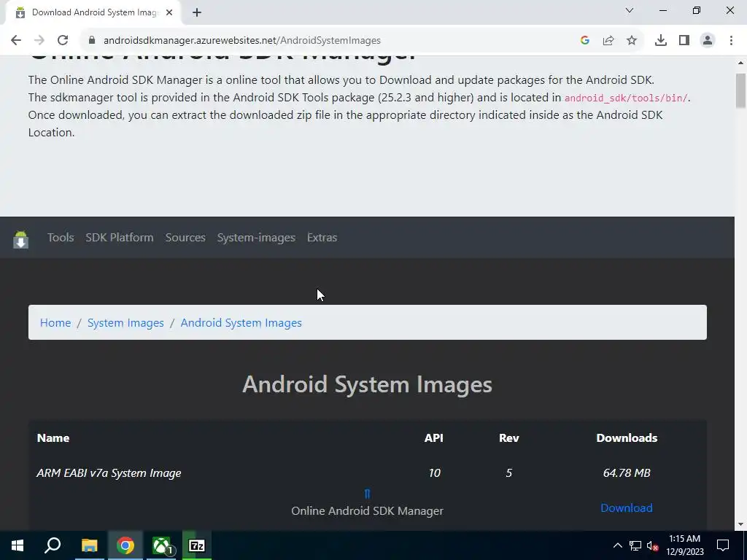
Task: Click the Name column header
Action: (53, 438)
